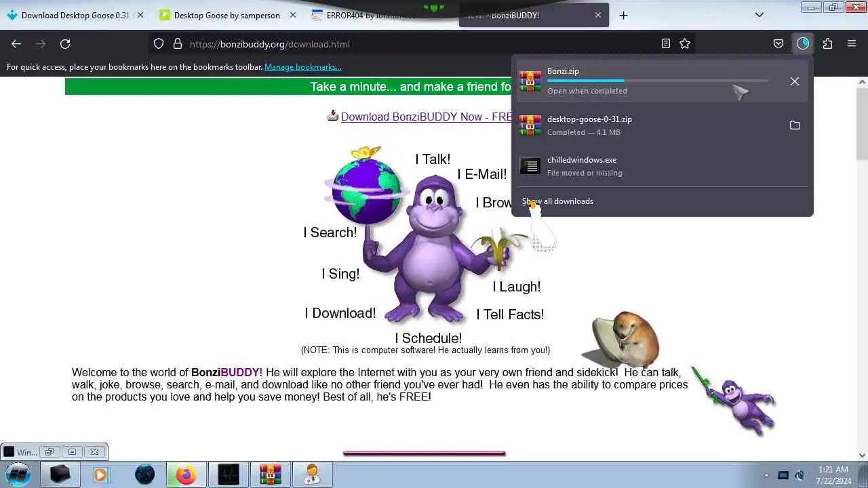
Task: Click the Manage bookmarks link
Action: 302,67
